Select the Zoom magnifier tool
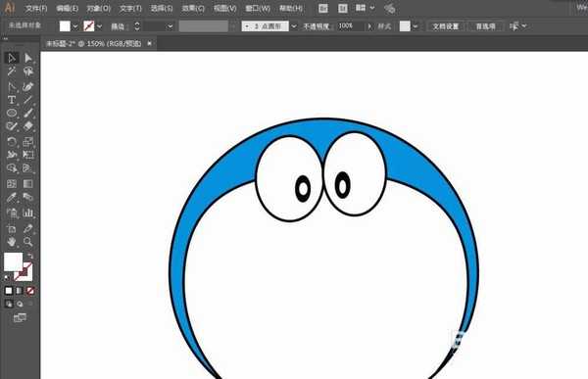The image size is (588, 379). [x=28, y=242]
